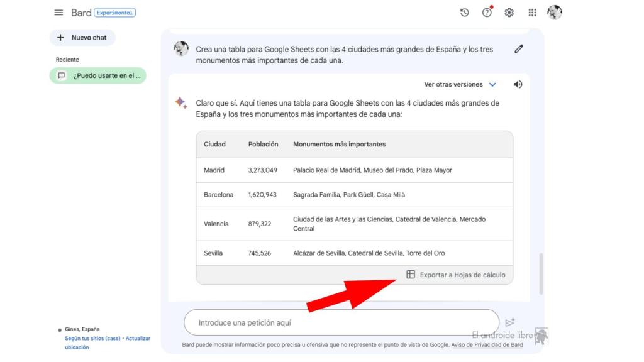Click population value '1,620,943'
This screenshot has width=644, height=362.
[262, 195]
